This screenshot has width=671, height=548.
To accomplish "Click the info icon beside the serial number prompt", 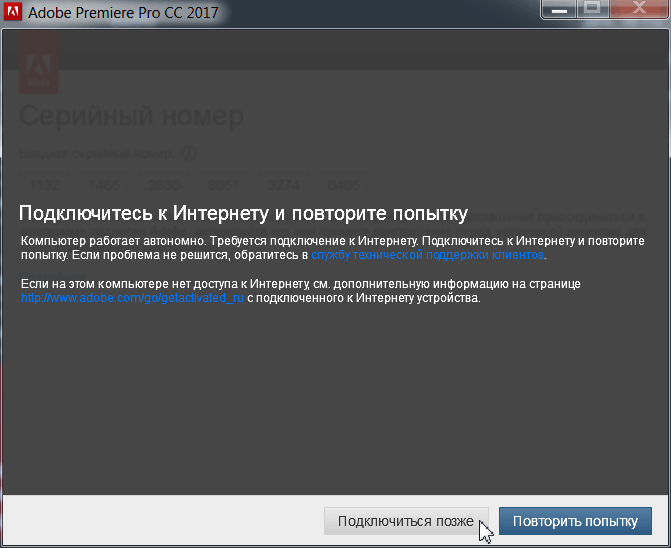I will [188, 154].
